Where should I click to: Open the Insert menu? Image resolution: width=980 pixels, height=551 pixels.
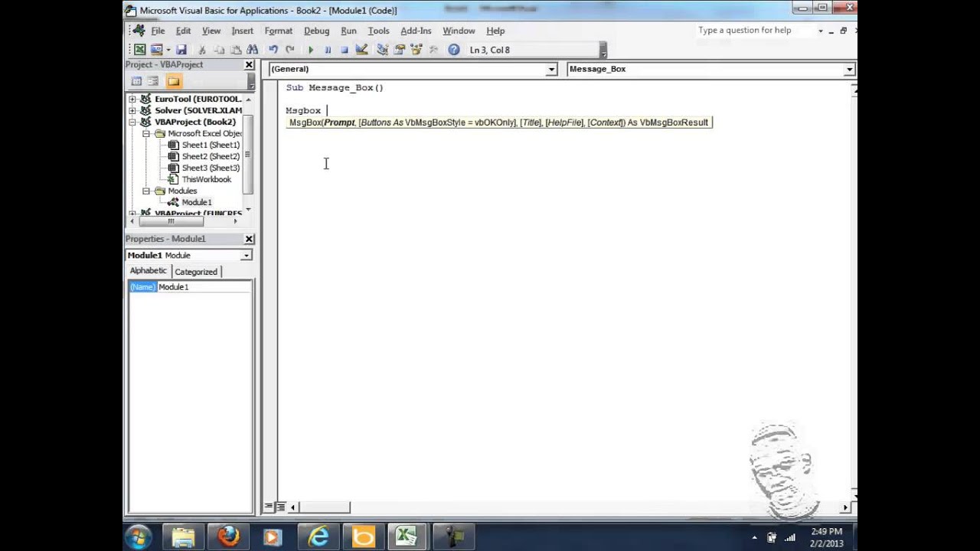point(242,31)
